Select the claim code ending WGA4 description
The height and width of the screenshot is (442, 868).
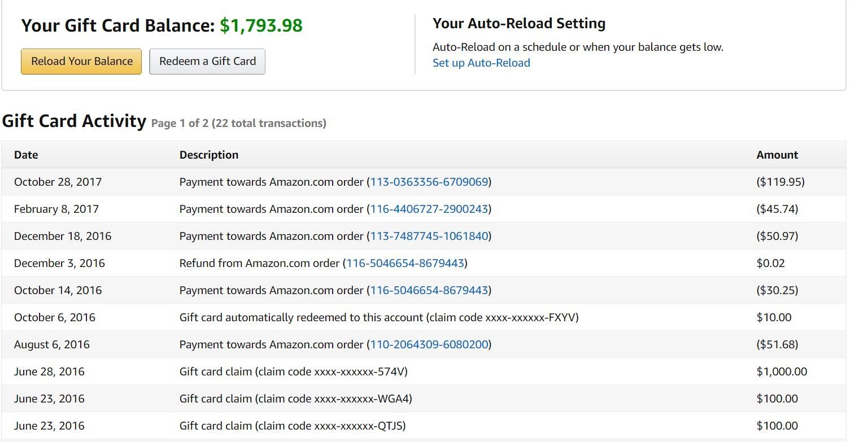pyautogui.click(x=296, y=399)
